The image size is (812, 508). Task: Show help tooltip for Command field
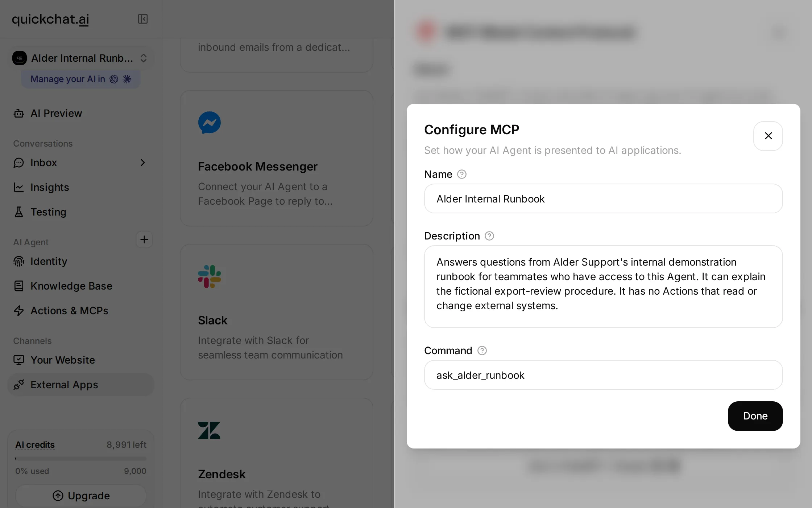coord(482,351)
